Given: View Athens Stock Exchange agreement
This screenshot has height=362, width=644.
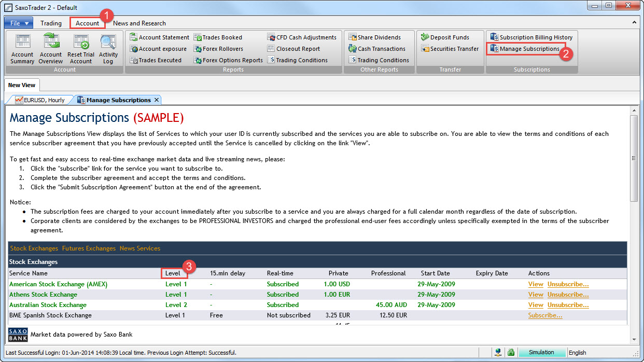Looking at the screenshot, I should click(x=536, y=295).
